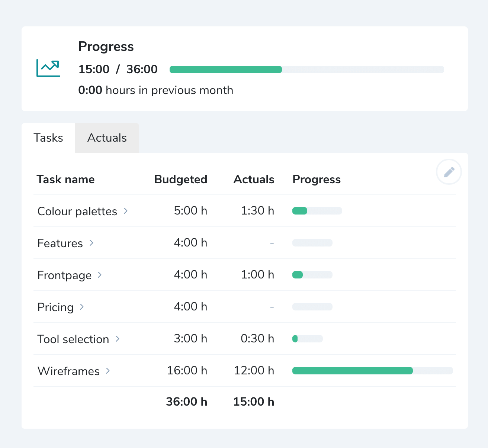Screen dimensions: 488x448
Task: Expand the Colour palettes task
Action: tap(126, 211)
